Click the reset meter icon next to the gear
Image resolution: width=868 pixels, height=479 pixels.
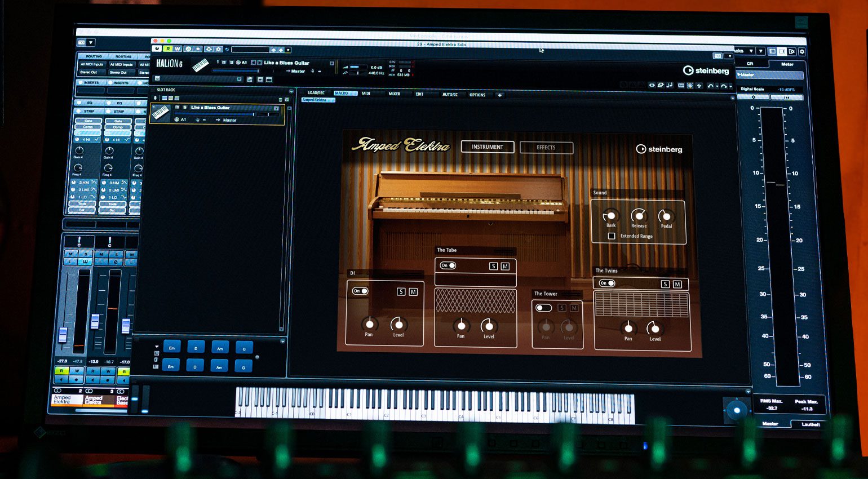coord(787,97)
